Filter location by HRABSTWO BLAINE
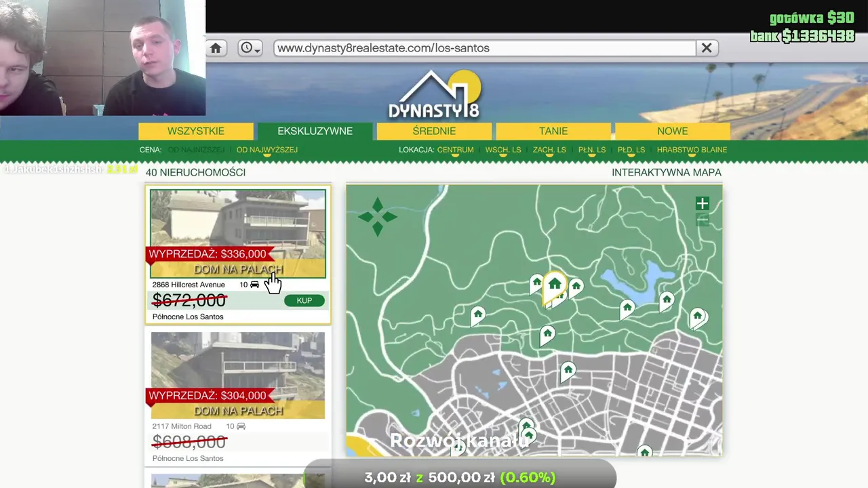 692,150
